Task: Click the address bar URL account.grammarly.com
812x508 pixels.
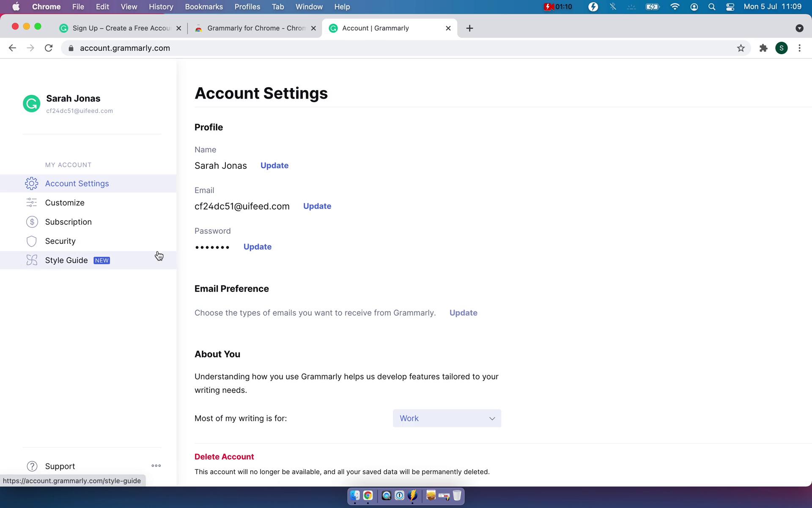Action: coord(125,48)
